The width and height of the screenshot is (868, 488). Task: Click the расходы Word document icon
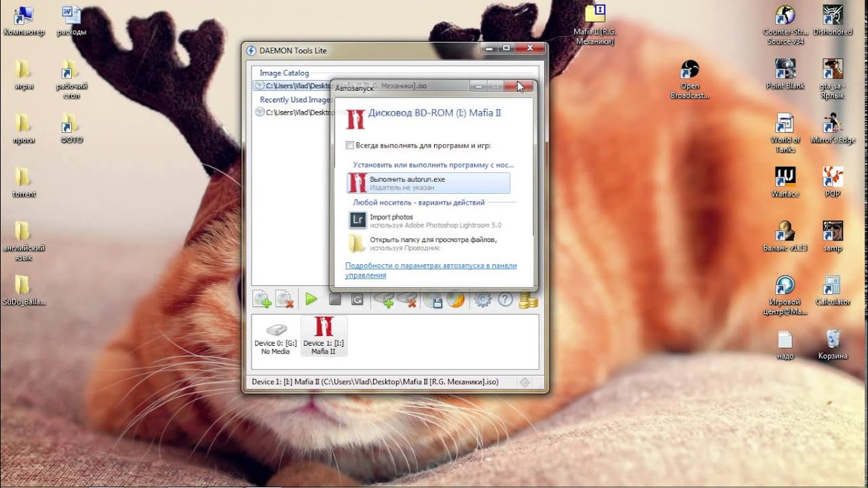coord(71,20)
